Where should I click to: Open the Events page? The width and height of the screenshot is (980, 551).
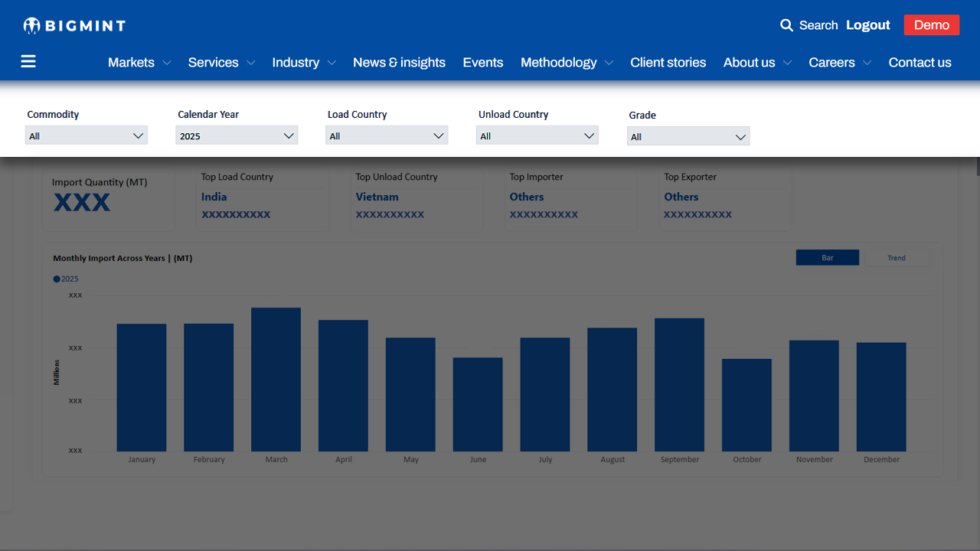coord(483,63)
